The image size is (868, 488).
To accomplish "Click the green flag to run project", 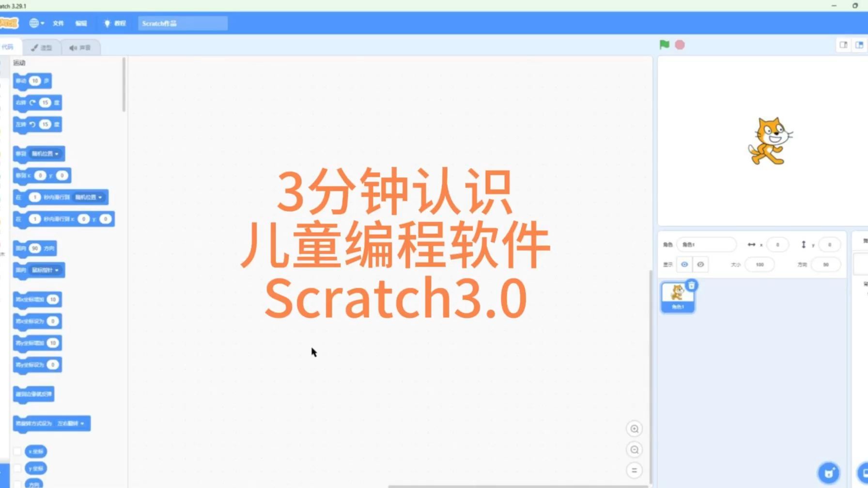I will [664, 45].
